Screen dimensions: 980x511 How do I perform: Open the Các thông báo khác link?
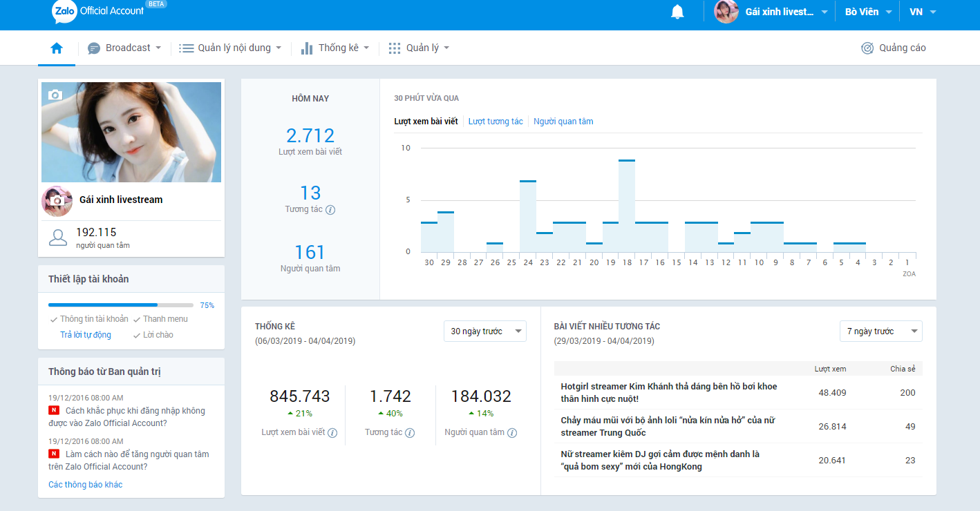(85, 485)
